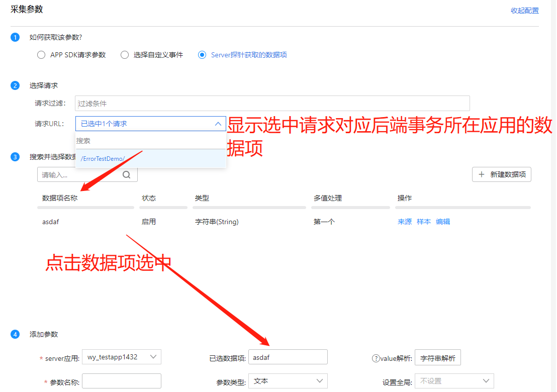Viewport: 557px width, 392px height.
Task: Select 选择自定义事件 radio option
Action: [x=125, y=55]
